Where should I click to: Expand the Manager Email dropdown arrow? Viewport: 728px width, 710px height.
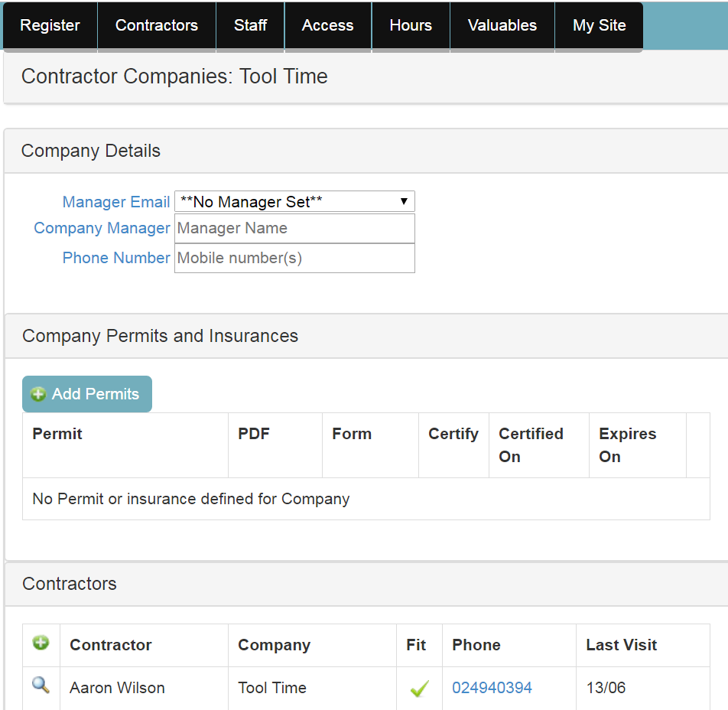click(x=404, y=201)
